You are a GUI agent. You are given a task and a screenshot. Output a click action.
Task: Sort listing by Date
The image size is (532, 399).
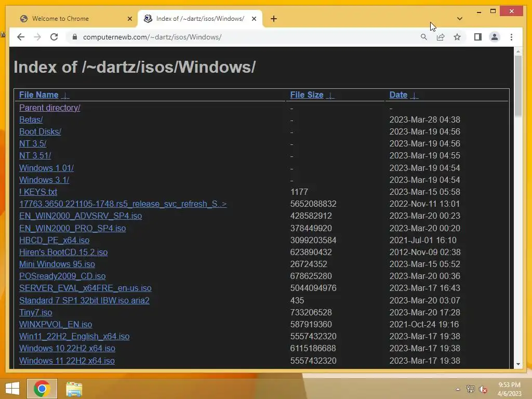pyautogui.click(x=398, y=95)
